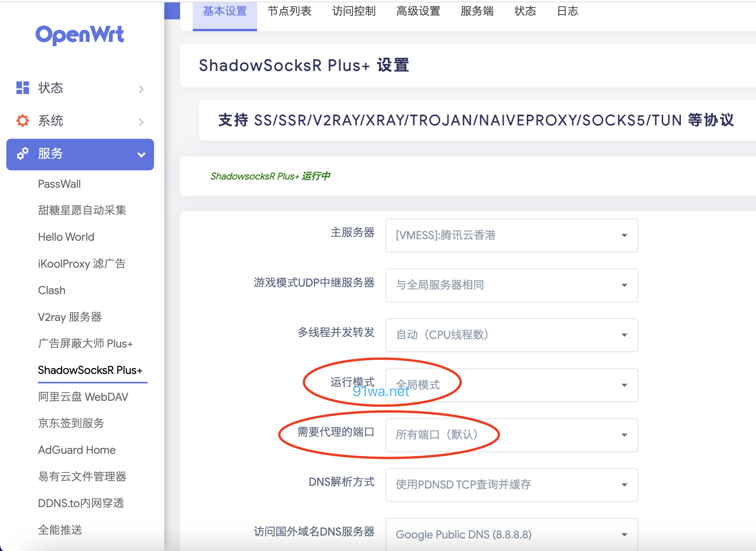
Task: Switch to the 服务端 tab
Action: (x=477, y=12)
